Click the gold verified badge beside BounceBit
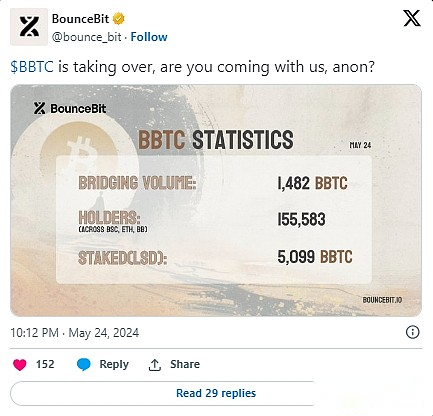 point(119,19)
